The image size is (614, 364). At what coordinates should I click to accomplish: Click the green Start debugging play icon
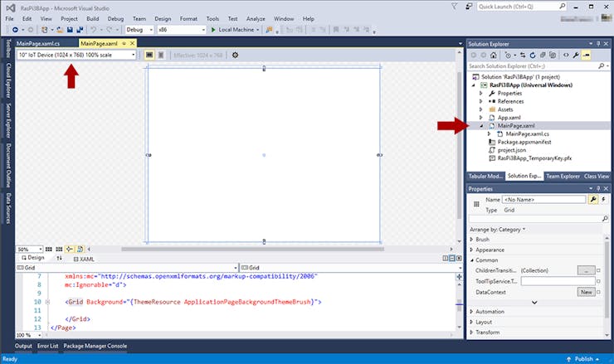(x=213, y=30)
